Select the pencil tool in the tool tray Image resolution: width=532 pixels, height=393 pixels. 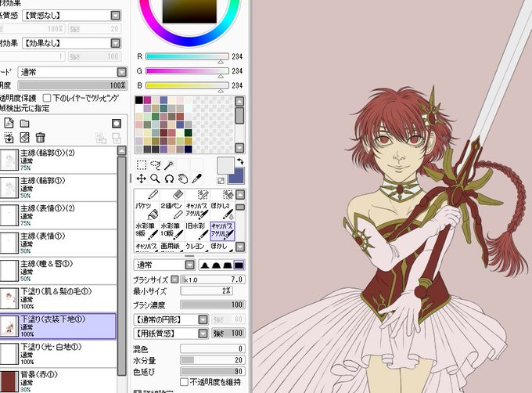tap(148, 195)
